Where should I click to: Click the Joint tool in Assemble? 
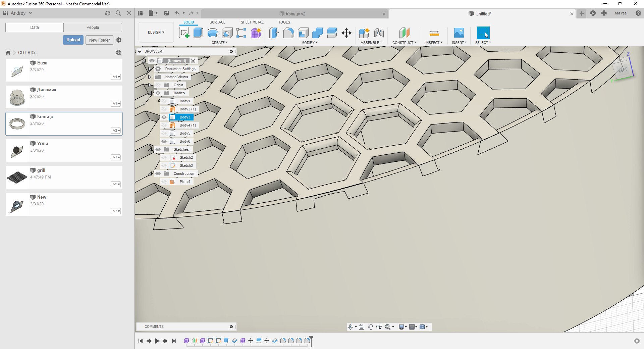[x=379, y=33]
